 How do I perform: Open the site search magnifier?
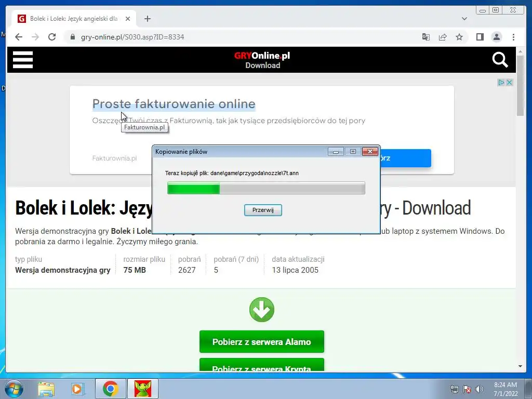point(500,60)
